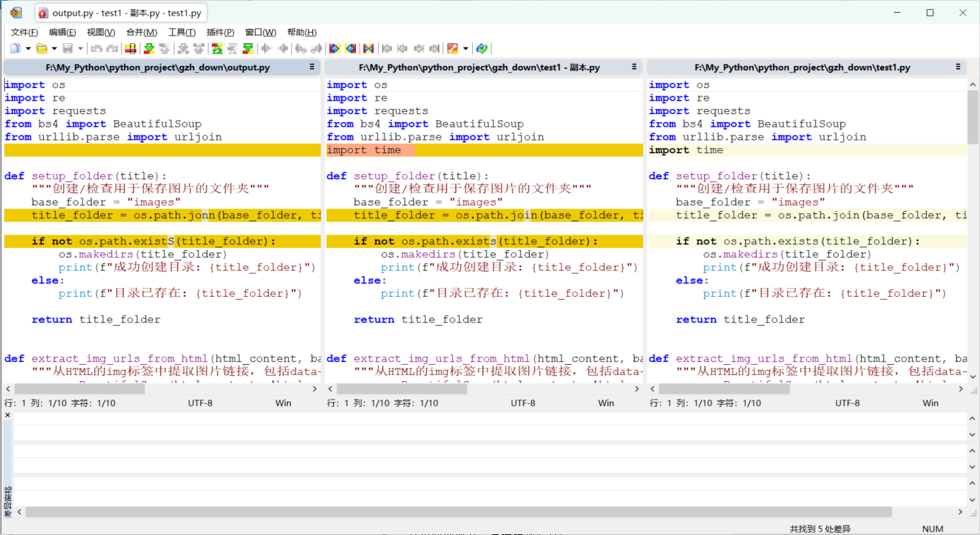Create a new blank comparison document

click(x=16, y=49)
